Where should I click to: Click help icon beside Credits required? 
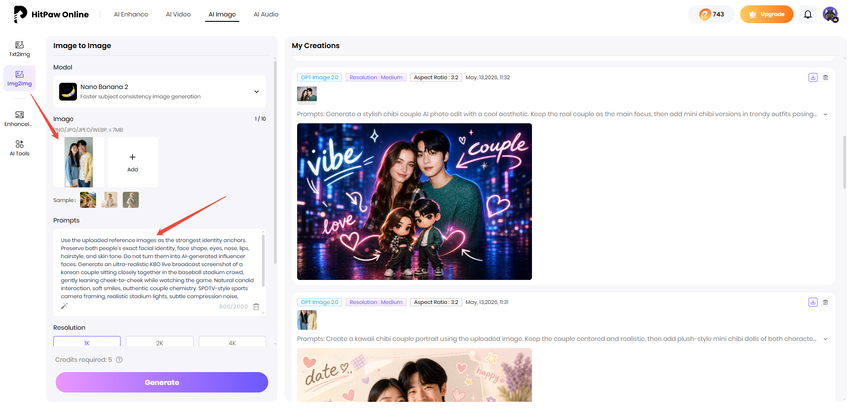(x=119, y=360)
